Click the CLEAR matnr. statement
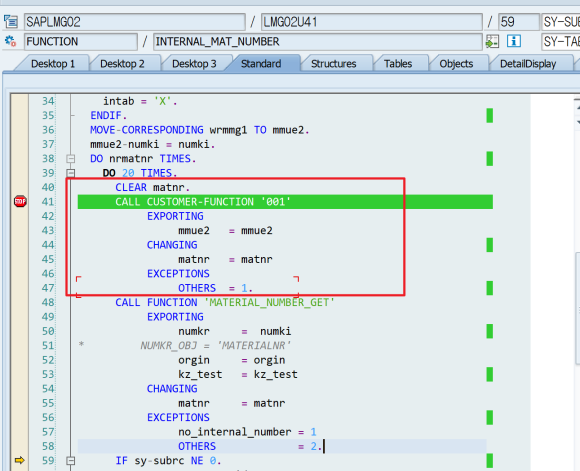This screenshot has height=471, width=580. click(152, 187)
